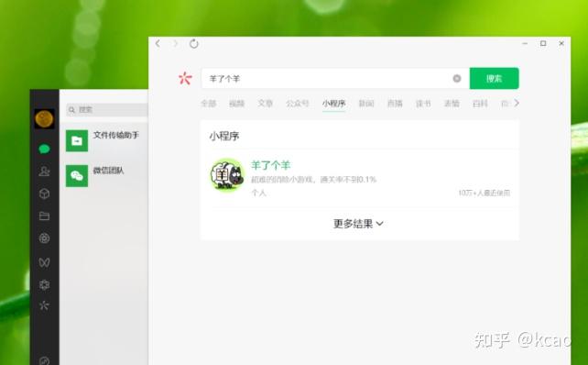
Task: Reload the search page
Action: [193, 43]
